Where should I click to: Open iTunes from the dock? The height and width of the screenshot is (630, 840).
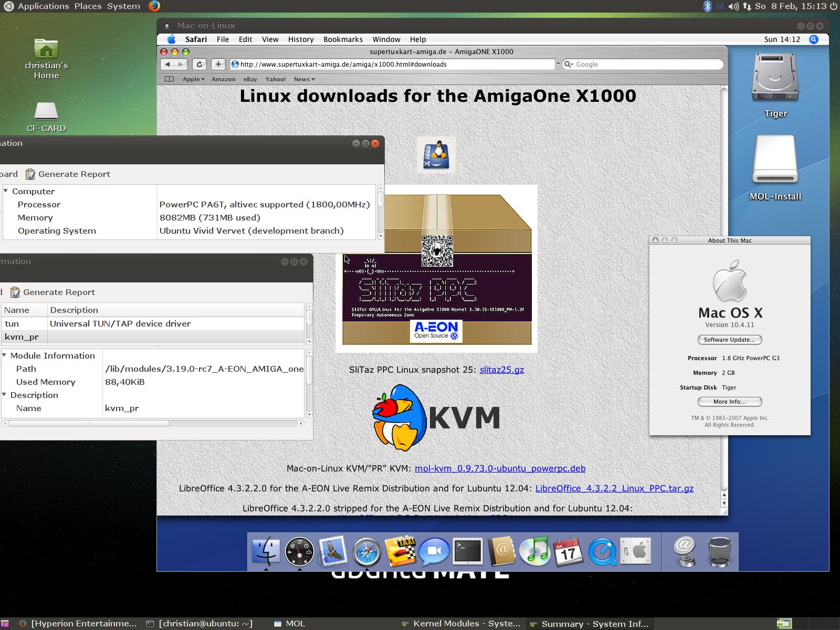click(x=534, y=552)
